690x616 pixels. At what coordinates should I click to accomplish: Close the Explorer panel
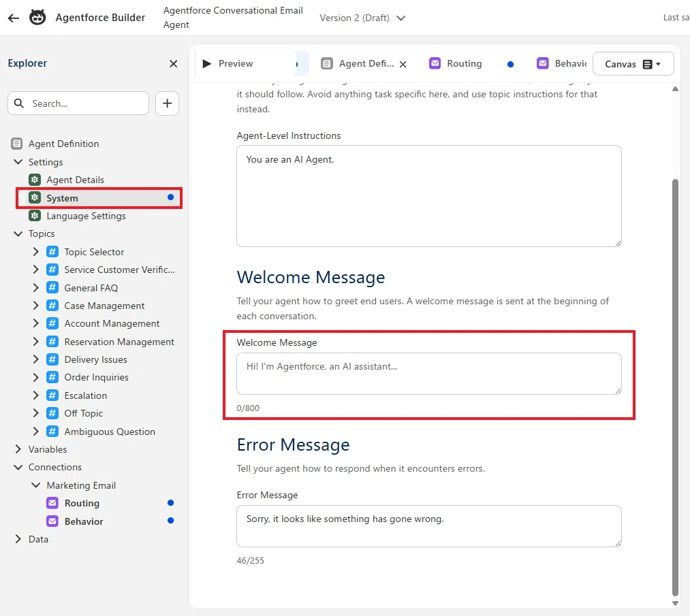[174, 64]
